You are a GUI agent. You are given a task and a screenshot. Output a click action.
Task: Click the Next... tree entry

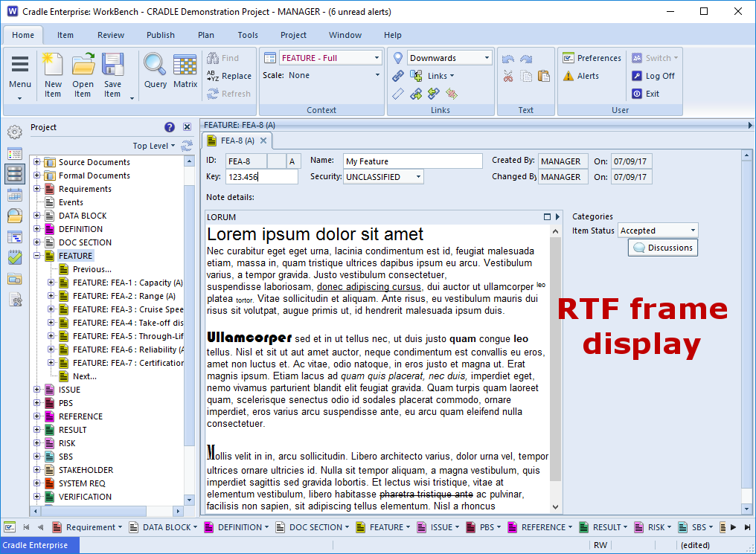84,376
